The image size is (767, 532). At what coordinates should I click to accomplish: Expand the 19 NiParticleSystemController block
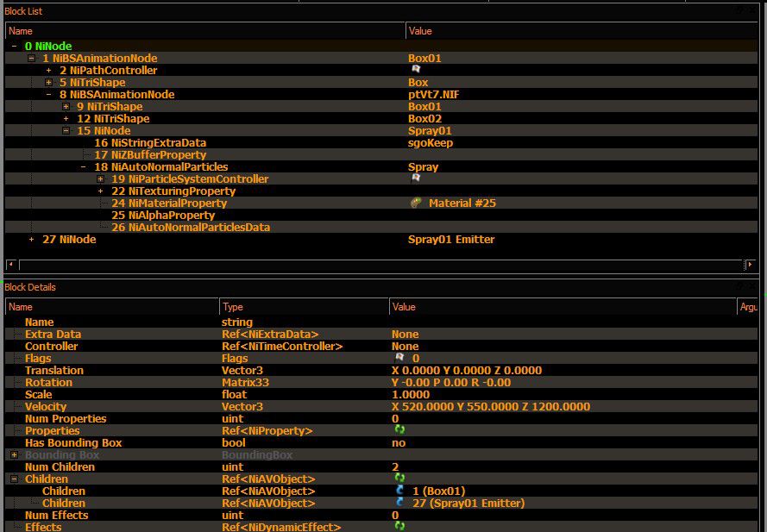coord(101,179)
